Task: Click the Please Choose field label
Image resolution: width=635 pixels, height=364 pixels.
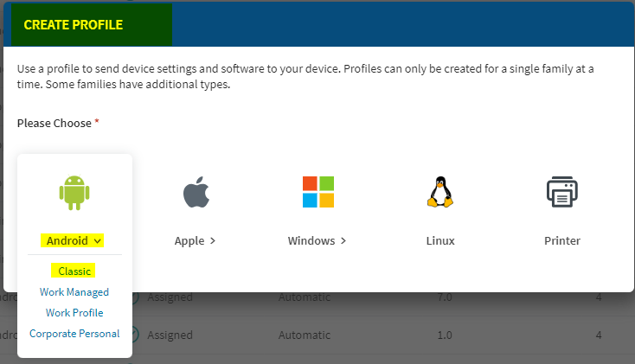Action: 54,124
